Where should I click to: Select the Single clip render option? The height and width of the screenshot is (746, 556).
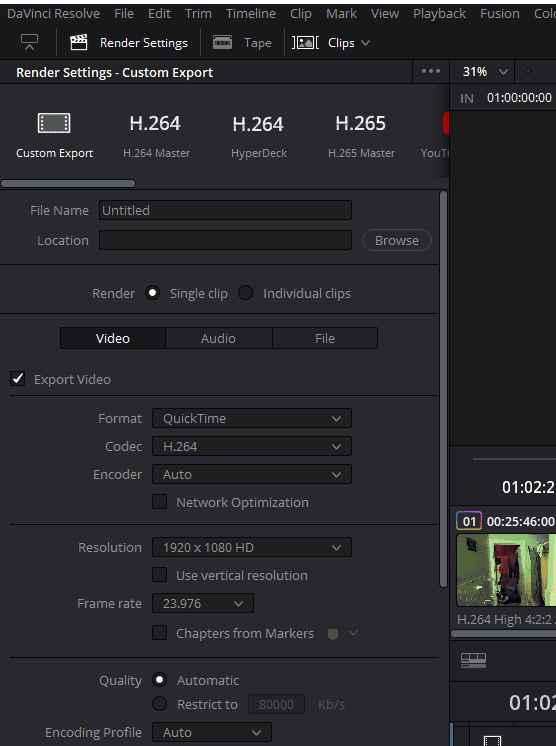pos(152,293)
